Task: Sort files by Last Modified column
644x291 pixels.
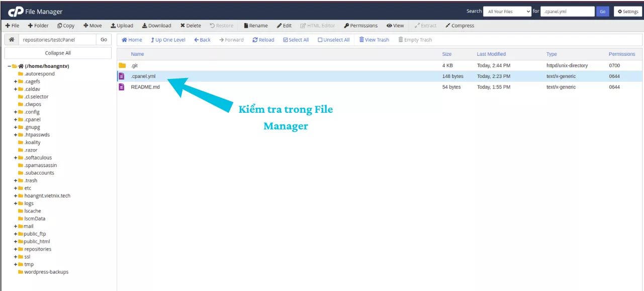Action: pos(491,54)
